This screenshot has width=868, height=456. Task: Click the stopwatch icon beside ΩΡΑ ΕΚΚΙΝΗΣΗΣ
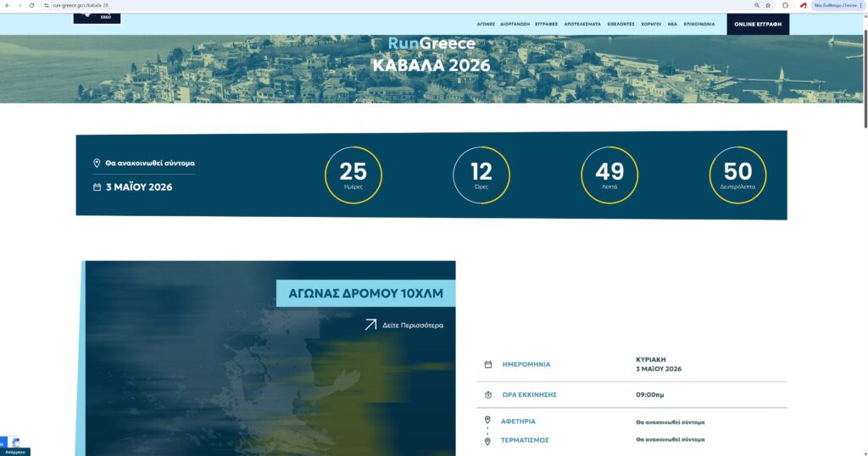488,395
